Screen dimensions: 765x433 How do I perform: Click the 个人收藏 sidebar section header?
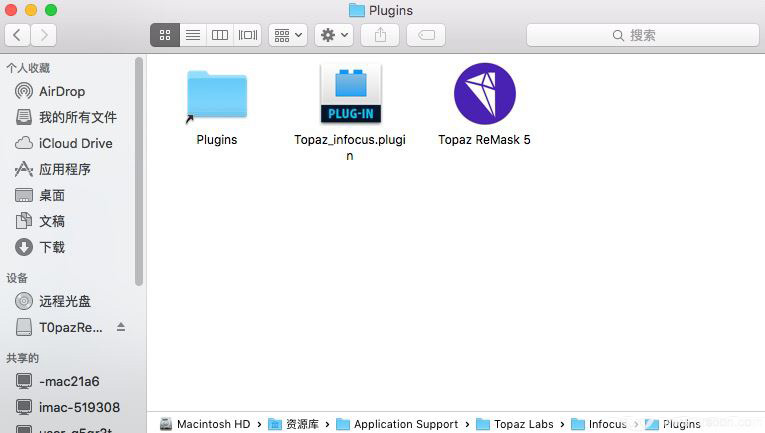coord(28,68)
